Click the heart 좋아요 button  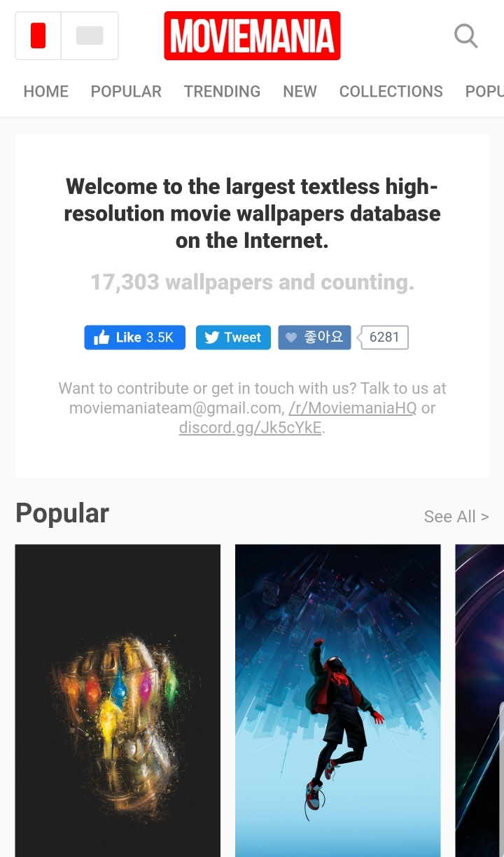coord(314,337)
